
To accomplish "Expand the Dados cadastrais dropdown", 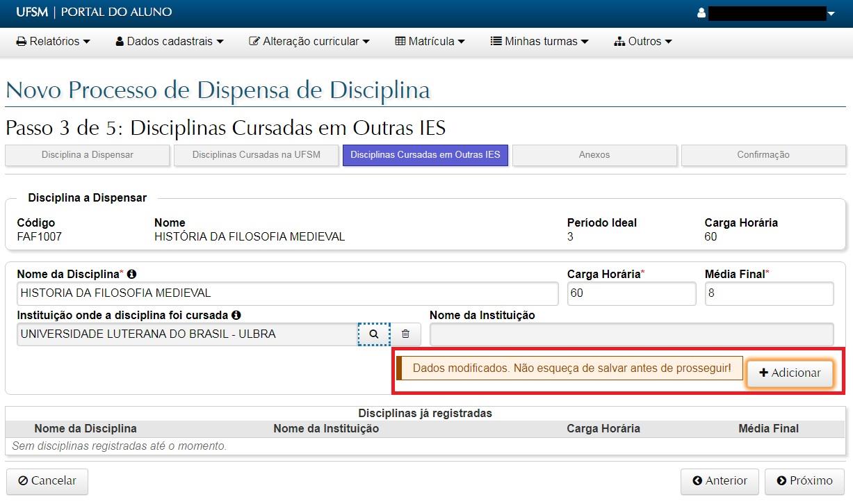I will pyautogui.click(x=169, y=41).
